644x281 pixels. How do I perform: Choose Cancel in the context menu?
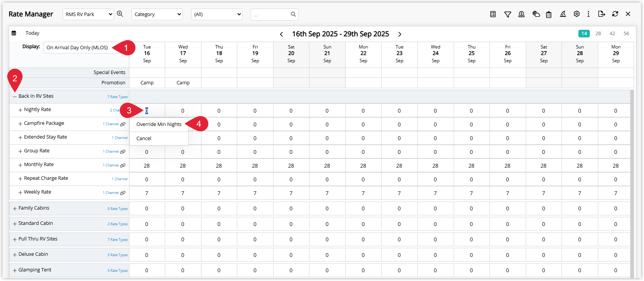pos(159,139)
